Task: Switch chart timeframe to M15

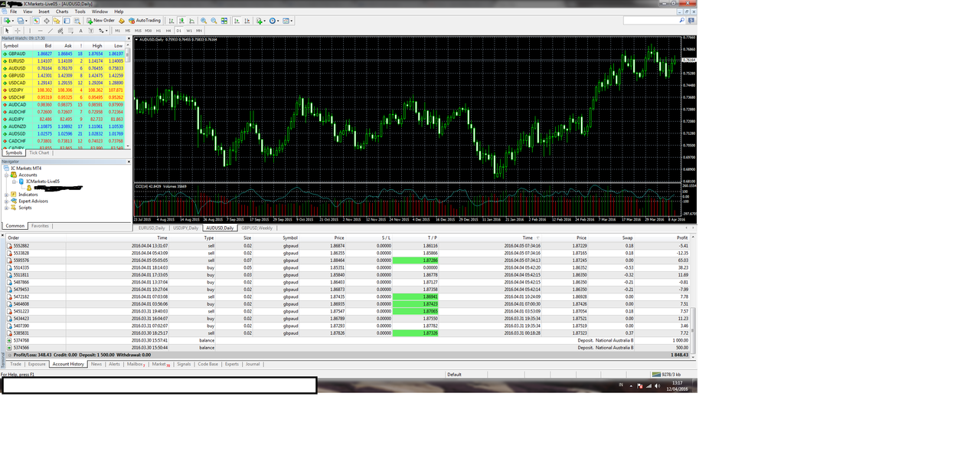Action: (138, 31)
